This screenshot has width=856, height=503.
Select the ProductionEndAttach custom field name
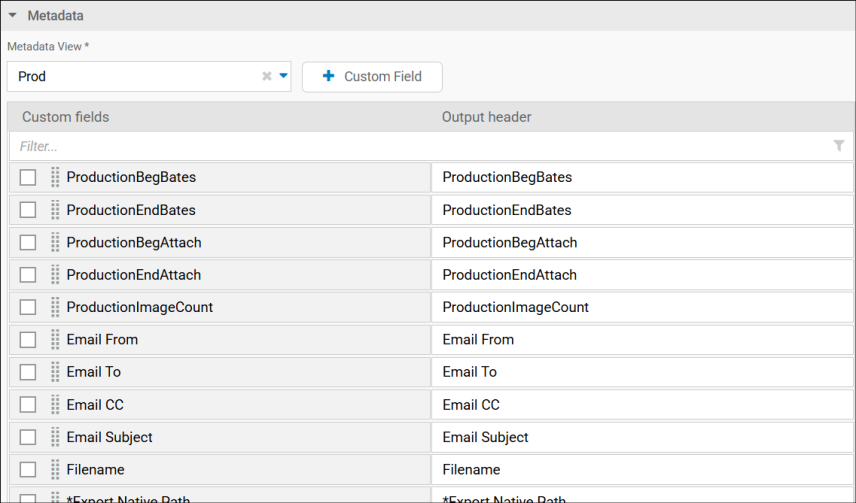tap(134, 275)
